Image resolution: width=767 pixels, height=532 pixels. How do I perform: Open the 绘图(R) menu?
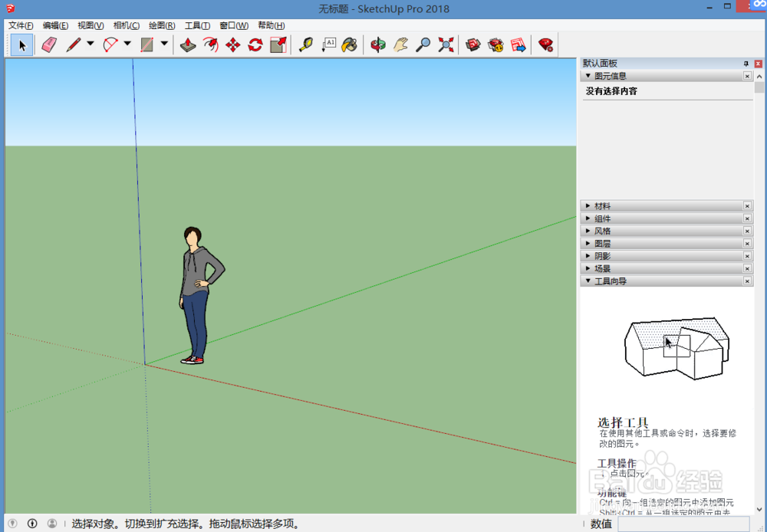[x=162, y=25]
